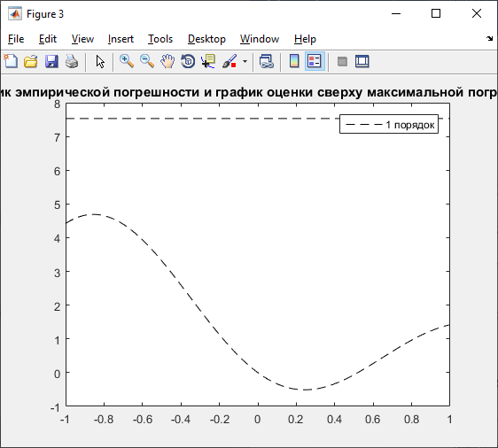Select the Edit Plot arrow tool
This screenshot has width=498, height=448.
coord(100,61)
